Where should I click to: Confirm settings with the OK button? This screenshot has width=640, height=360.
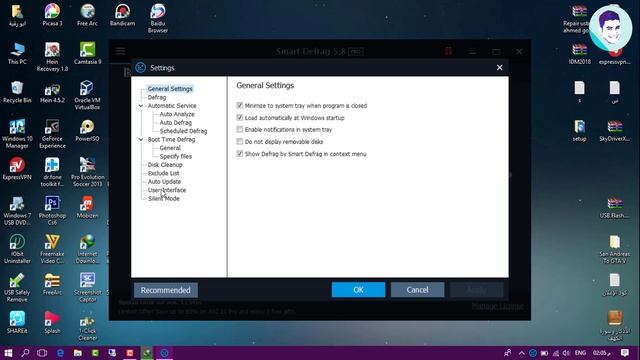[358, 290]
